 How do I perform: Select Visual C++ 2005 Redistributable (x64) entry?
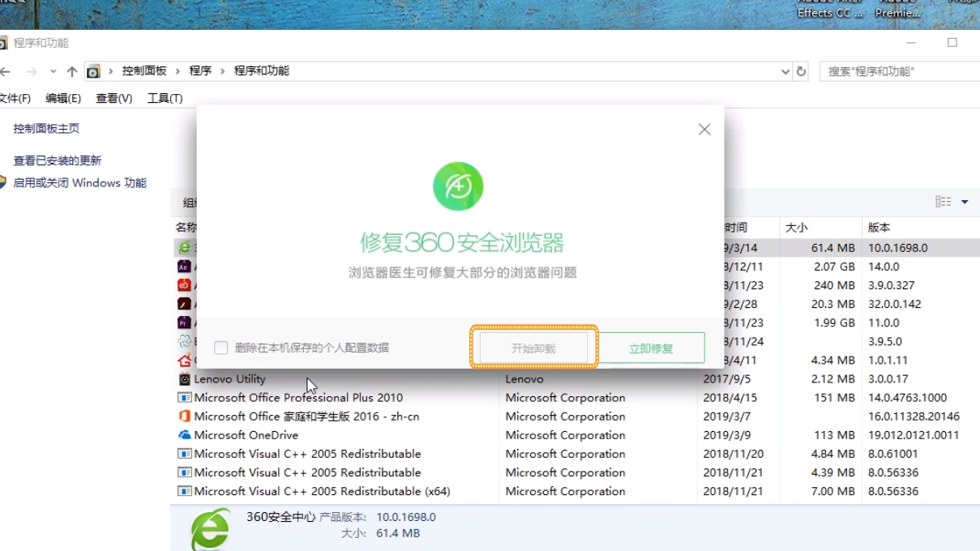tap(322, 491)
